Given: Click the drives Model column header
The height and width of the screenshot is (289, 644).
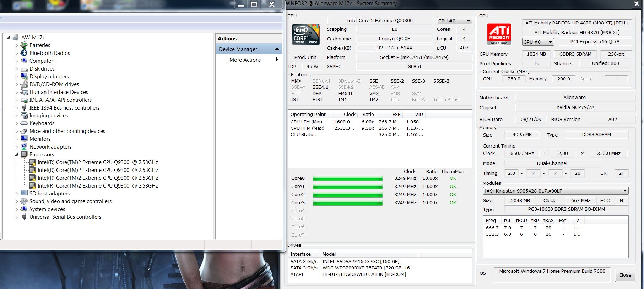Looking at the screenshot, I should click(x=369, y=254).
